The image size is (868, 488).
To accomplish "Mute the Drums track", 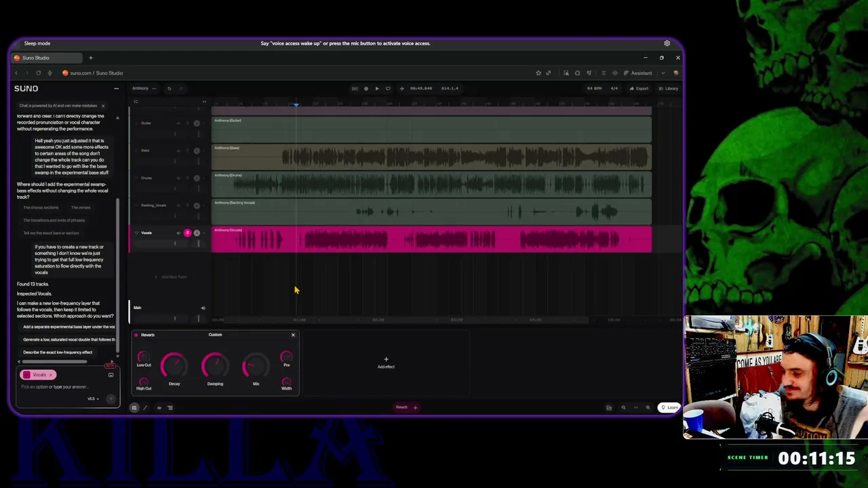I will [179, 178].
